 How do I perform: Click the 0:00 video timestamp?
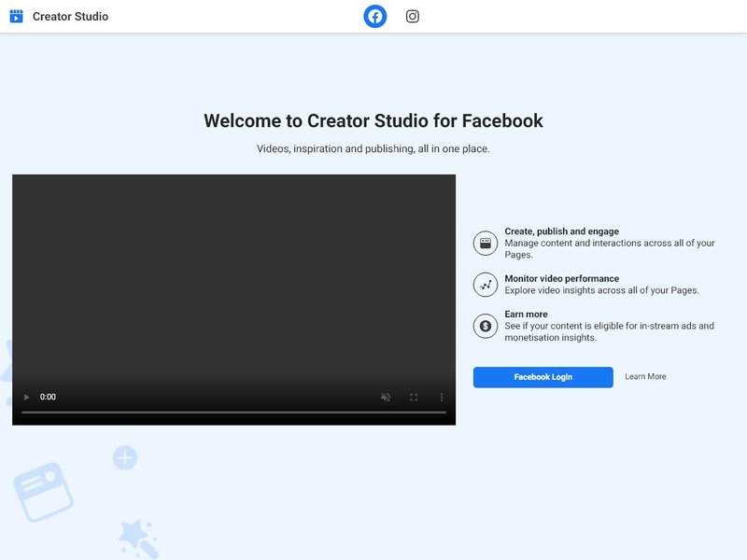pyautogui.click(x=48, y=397)
